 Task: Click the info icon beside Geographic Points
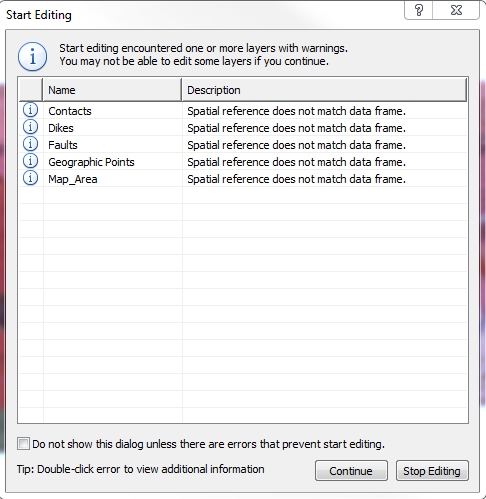30,161
